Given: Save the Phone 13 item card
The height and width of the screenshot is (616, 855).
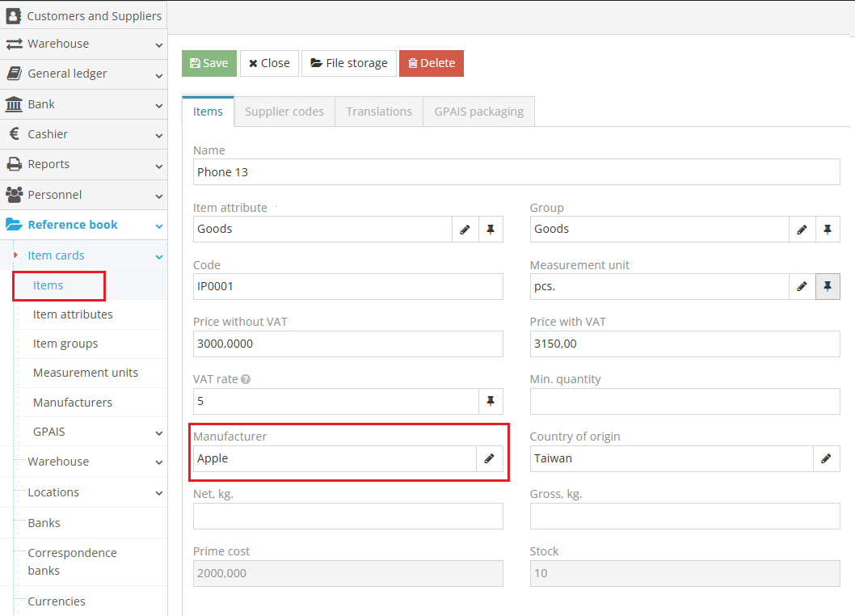Looking at the screenshot, I should click(x=208, y=62).
